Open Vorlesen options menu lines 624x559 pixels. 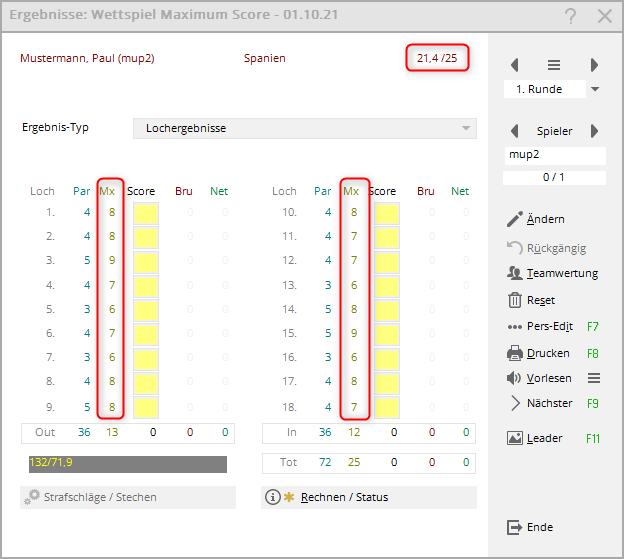(x=593, y=378)
